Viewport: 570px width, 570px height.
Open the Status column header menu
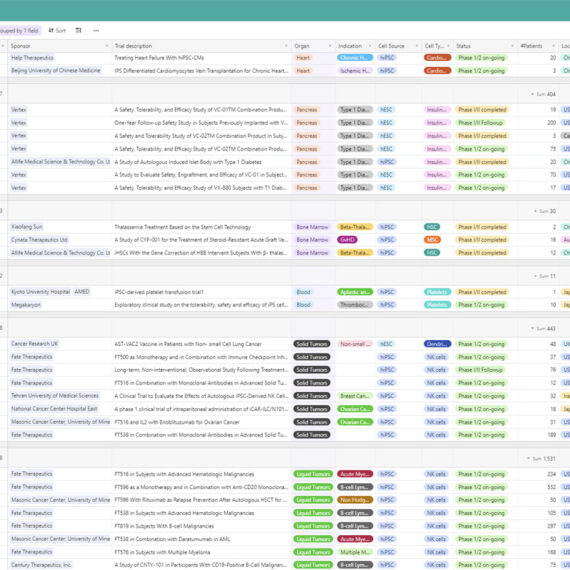(x=513, y=46)
